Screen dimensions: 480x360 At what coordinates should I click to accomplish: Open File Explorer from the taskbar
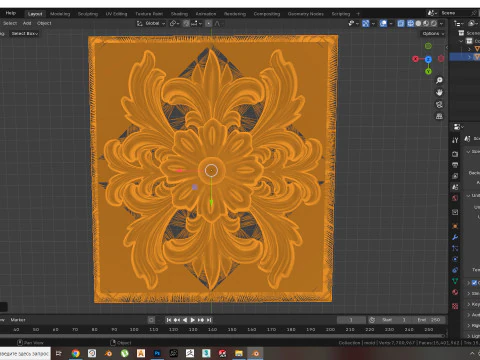(x=239, y=353)
